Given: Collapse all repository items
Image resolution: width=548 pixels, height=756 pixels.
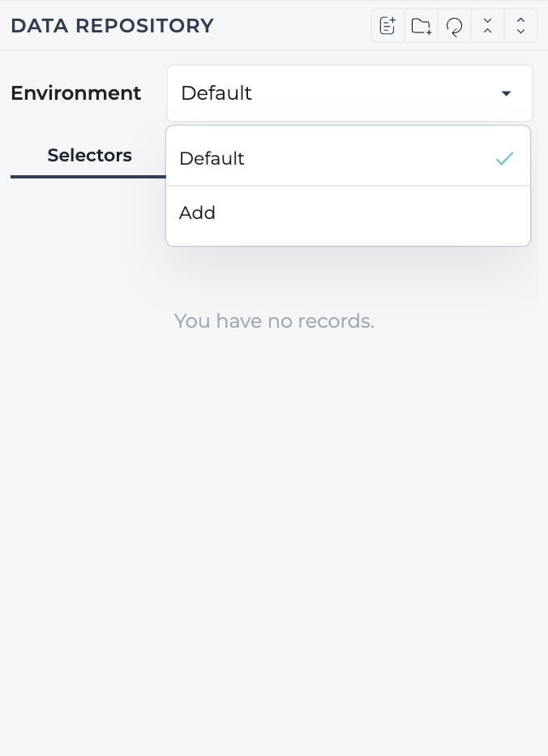Looking at the screenshot, I should pyautogui.click(x=487, y=26).
